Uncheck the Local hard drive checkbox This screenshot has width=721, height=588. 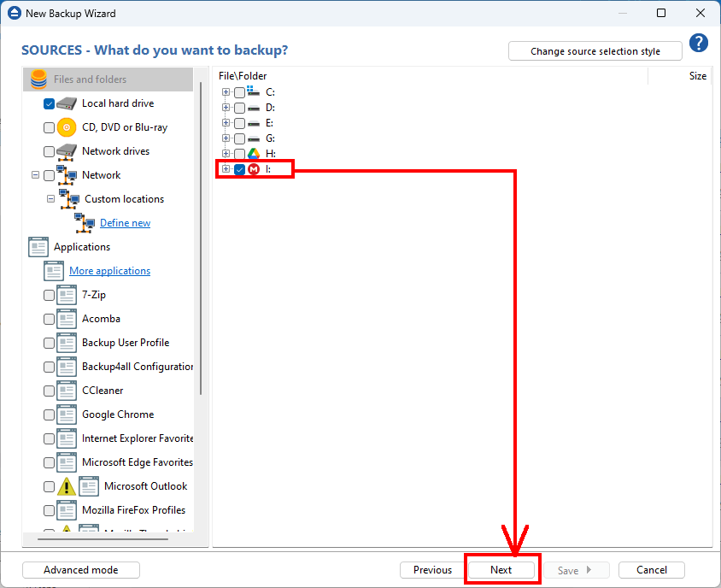click(49, 103)
